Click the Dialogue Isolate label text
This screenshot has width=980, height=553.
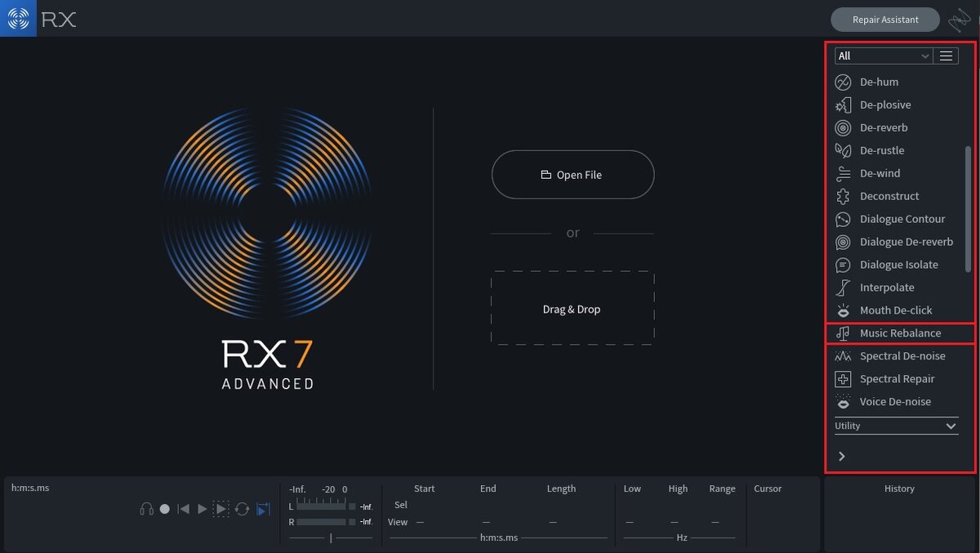[x=898, y=265]
